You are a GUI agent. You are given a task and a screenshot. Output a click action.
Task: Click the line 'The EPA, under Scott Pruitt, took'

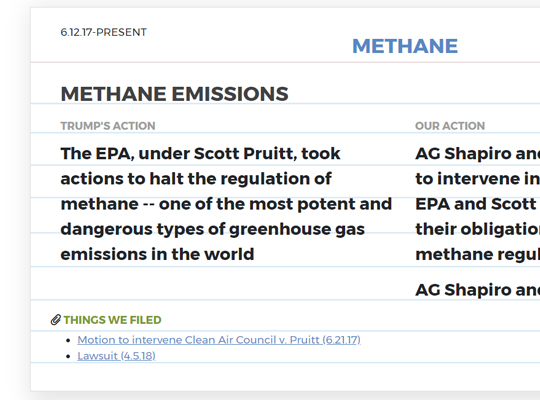pos(200,153)
